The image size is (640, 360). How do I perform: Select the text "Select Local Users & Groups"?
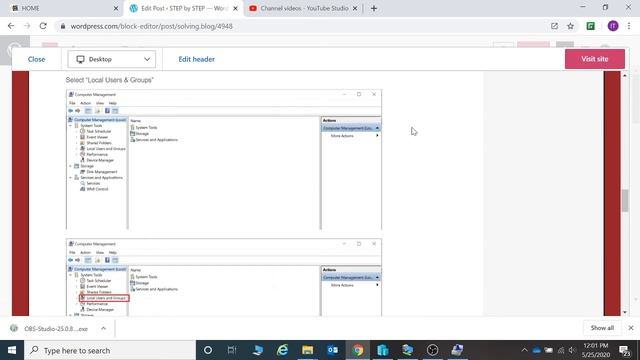(109, 80)
